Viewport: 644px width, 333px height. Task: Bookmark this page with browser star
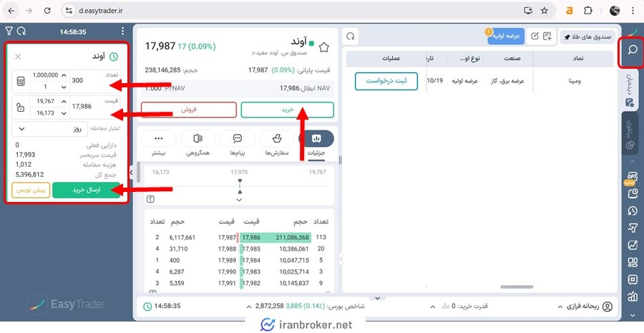point(545,11)
